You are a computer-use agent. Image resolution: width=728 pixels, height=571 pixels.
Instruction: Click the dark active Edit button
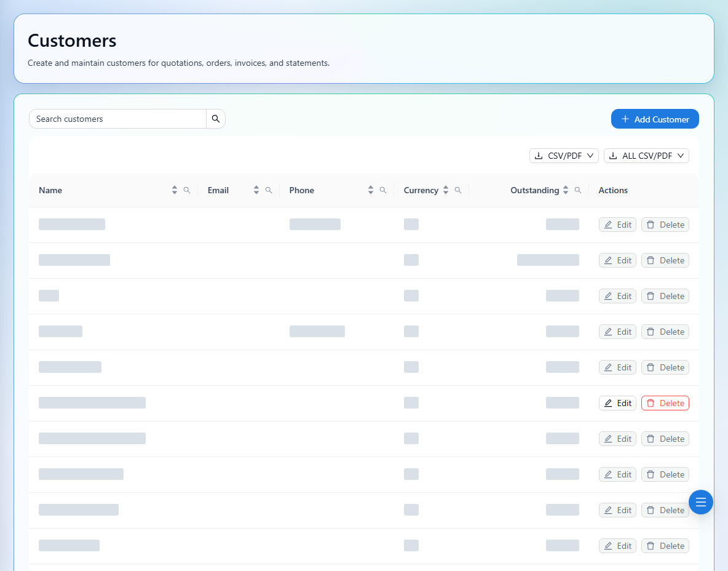tap(617, 403)
